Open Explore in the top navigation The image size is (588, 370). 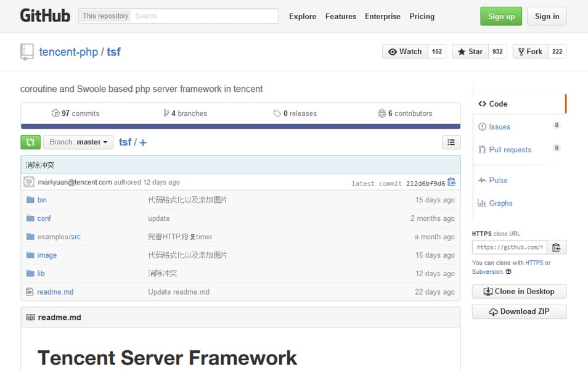pyautogui.click(x=303, y=17)
